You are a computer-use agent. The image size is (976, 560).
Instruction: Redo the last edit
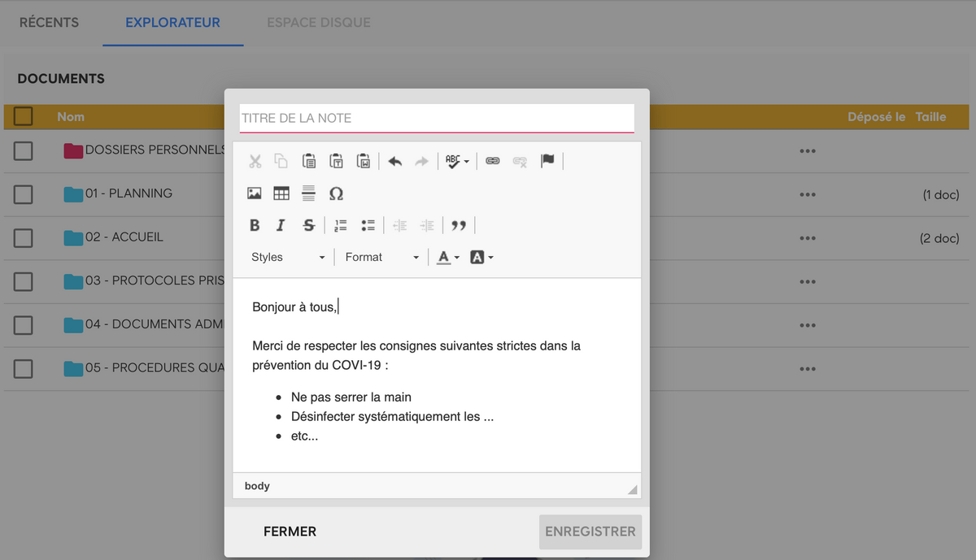coord(421,161)
